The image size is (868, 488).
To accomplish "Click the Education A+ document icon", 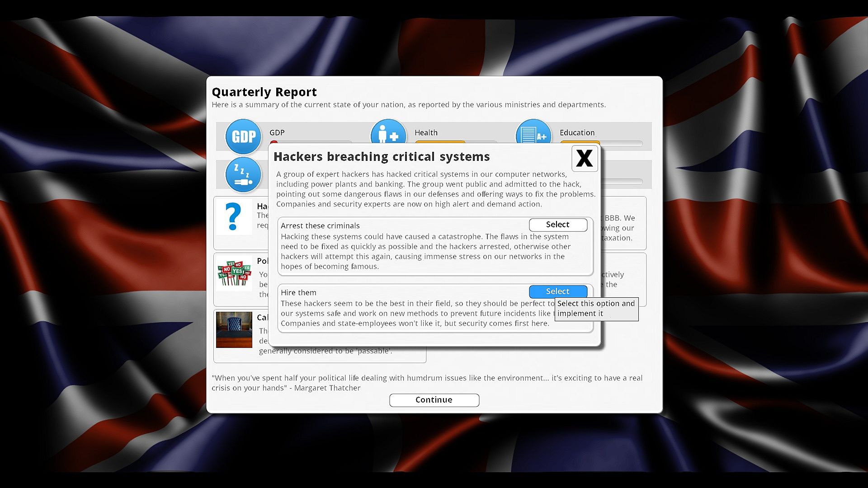I will tap(533, 131).
